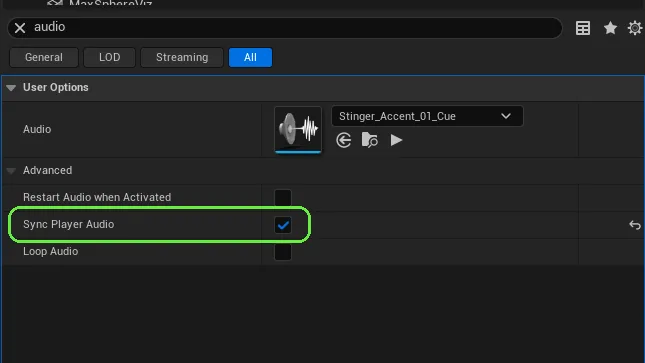
Task: Select the All filter tab
Action: pos(250,57)
